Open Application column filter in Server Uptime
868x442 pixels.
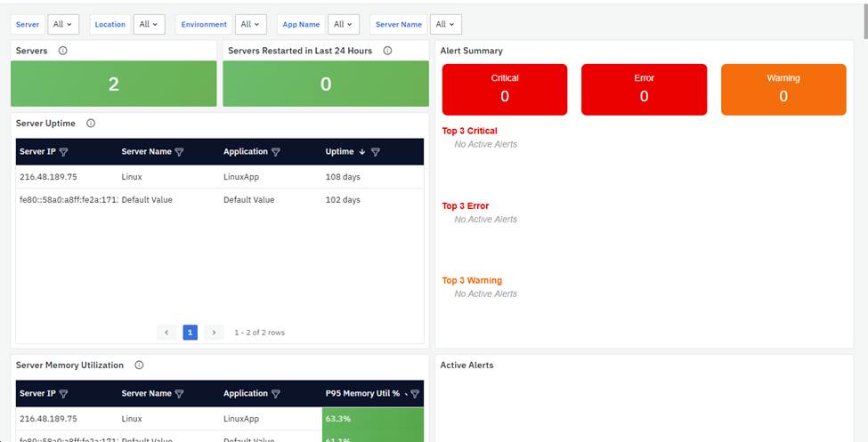pyautogui.click(x=275, y=152)
